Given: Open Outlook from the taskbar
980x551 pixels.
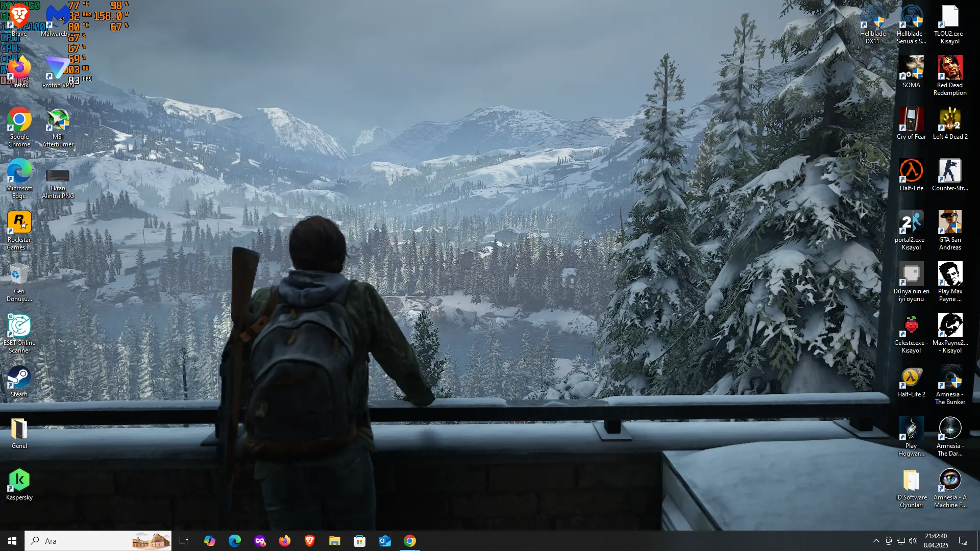Looking at the screenshot, I should tap(384, 541).
